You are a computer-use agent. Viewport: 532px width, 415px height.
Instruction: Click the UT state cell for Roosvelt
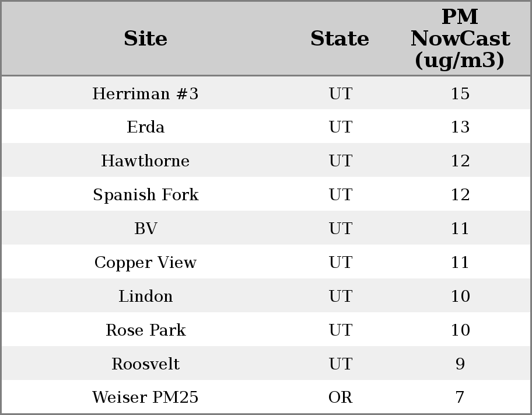[340, 364]
